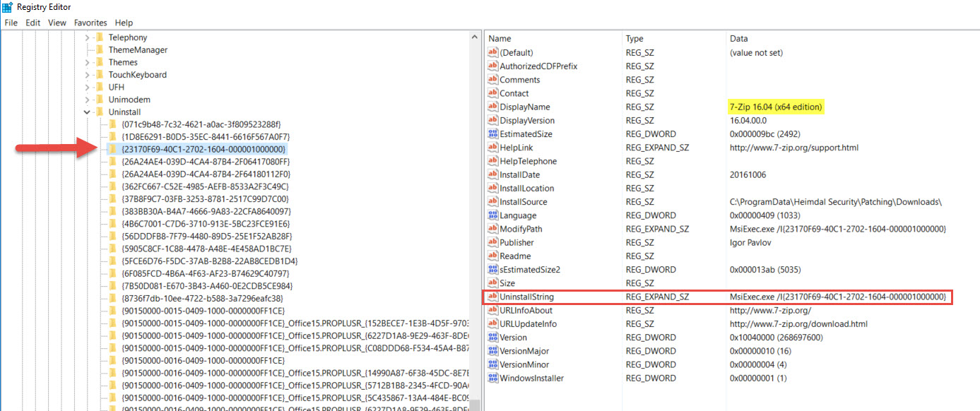Select key {7B50D081-E670-3B43-A460-0E2CDB5CE984}

click(x=207, y=286)
